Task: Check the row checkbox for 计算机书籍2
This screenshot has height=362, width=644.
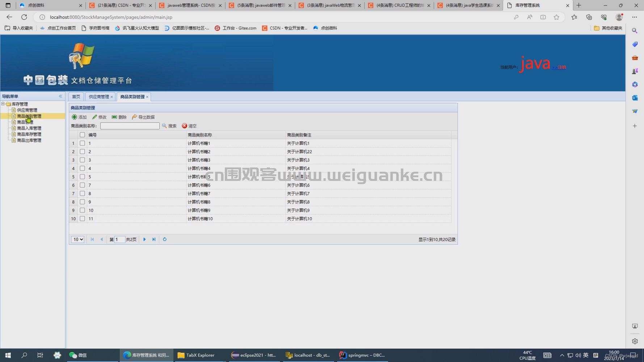Action: click(x=83, y=152)
